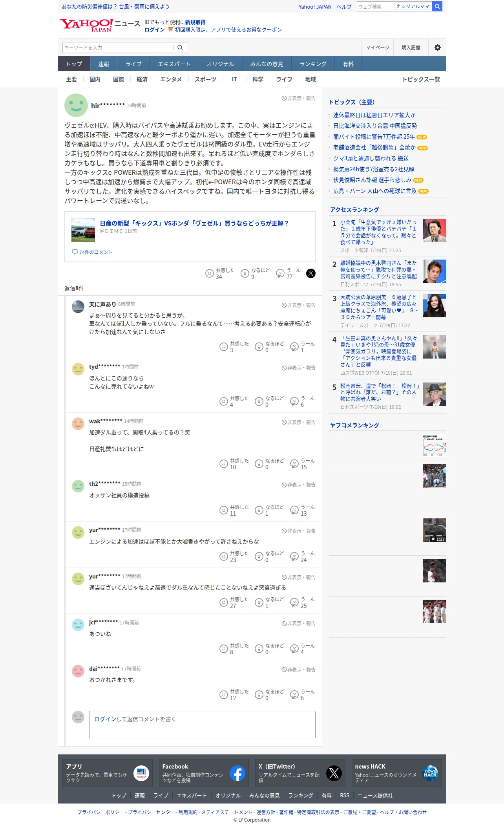Click 非表示・報告 on dai******** reply
The width and height of the screenshot is (504, 831).
[x=298, y=670]
